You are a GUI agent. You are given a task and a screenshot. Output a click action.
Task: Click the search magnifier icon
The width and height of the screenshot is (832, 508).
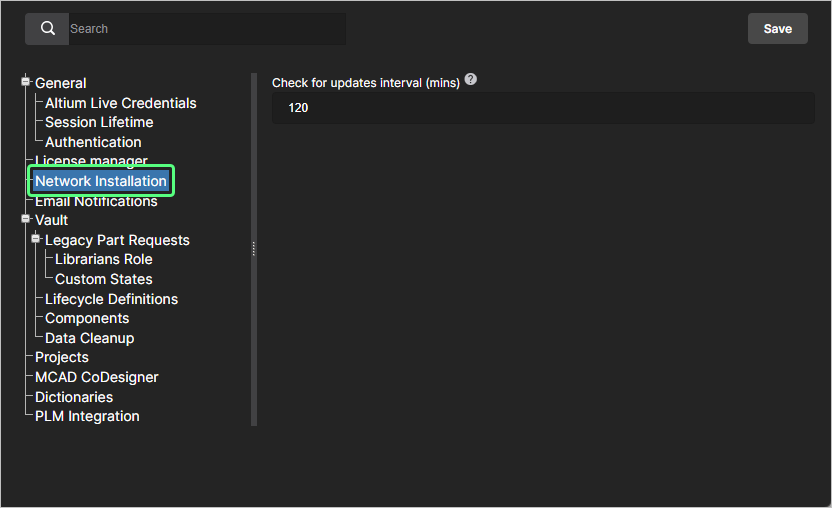click(47, 29)
